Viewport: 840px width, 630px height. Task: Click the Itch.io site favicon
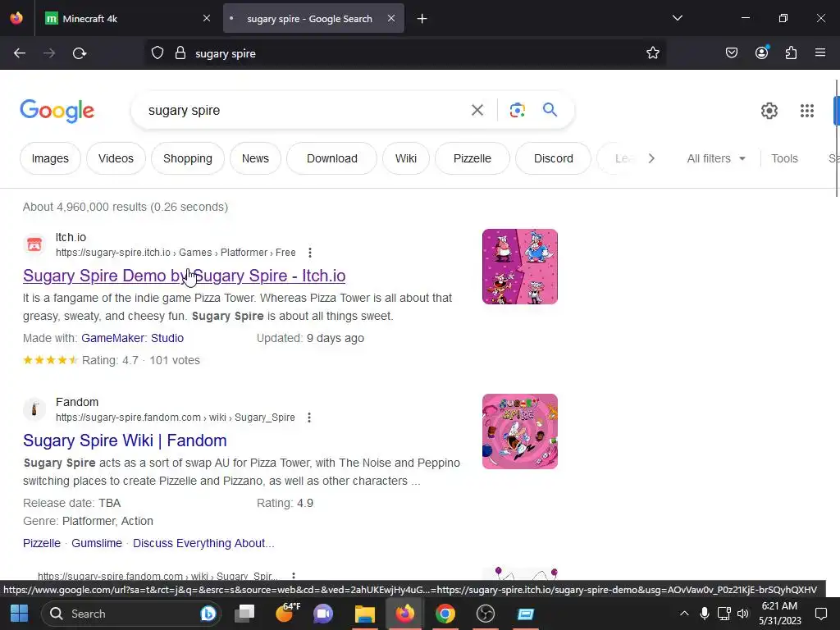[x=34, y=244]
